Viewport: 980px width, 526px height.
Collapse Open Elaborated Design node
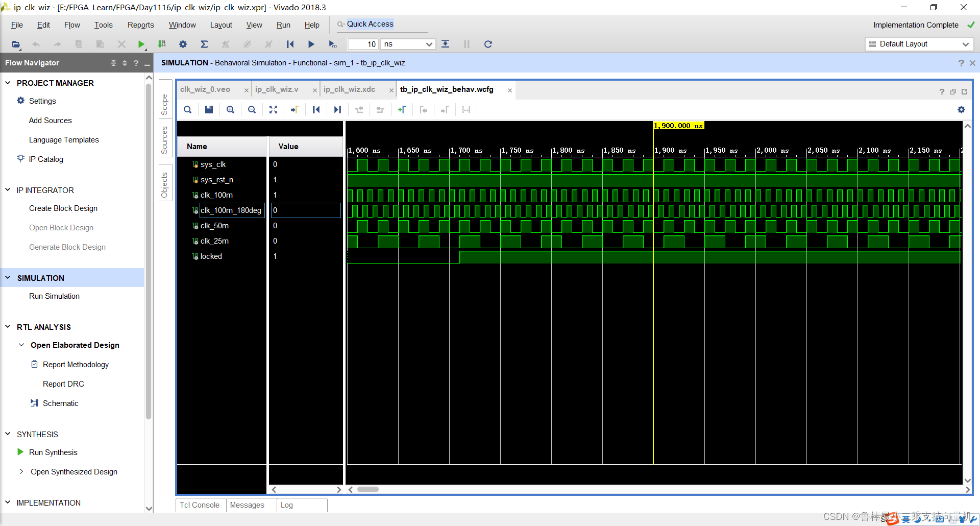coord(21,345)
